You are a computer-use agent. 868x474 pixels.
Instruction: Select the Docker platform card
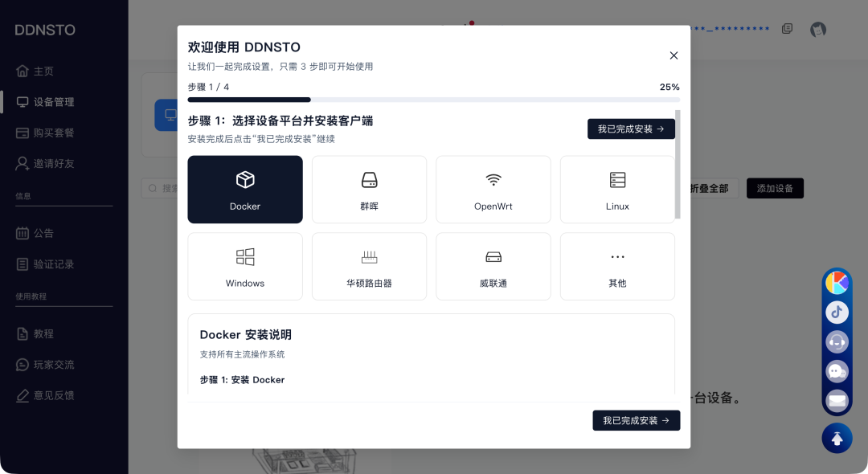245,189
